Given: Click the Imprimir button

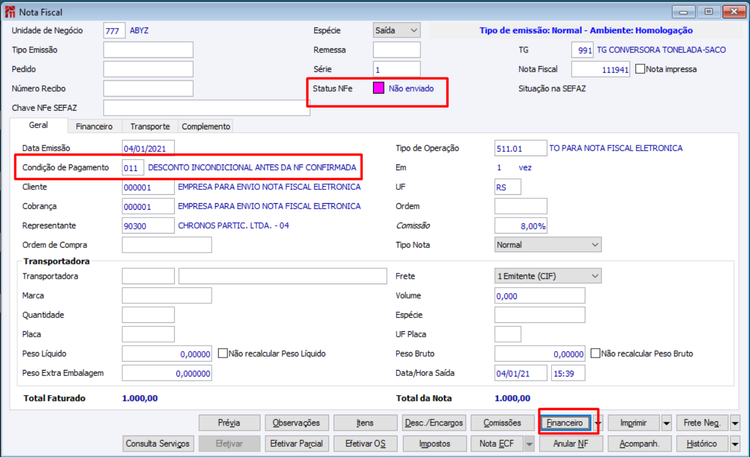Looking at the screenshot, I should pyautogui.click(x=634, y=423).
